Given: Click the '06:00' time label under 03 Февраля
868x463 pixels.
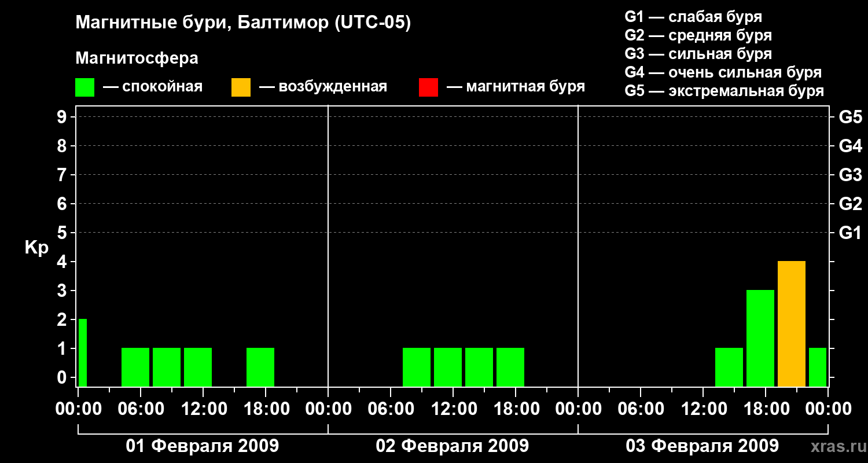Looking at the screenshot, I should pyautogui.click(x=641, y=409).
